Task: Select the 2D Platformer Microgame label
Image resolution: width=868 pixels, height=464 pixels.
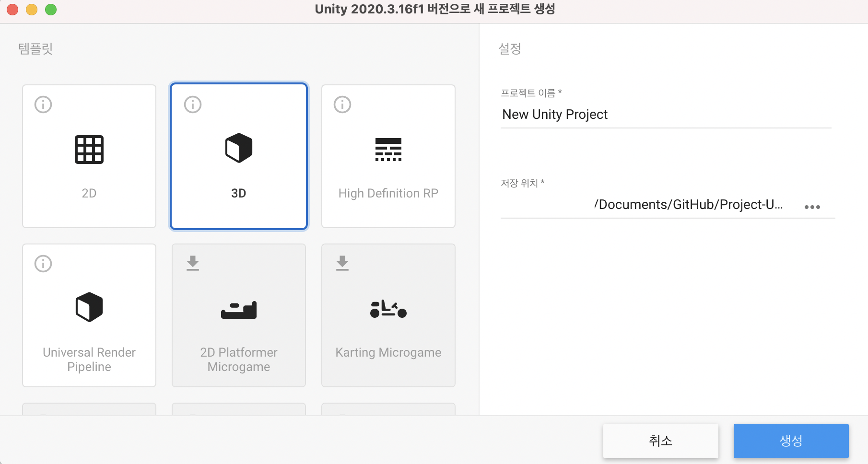Action: click(x=239, y=360)
